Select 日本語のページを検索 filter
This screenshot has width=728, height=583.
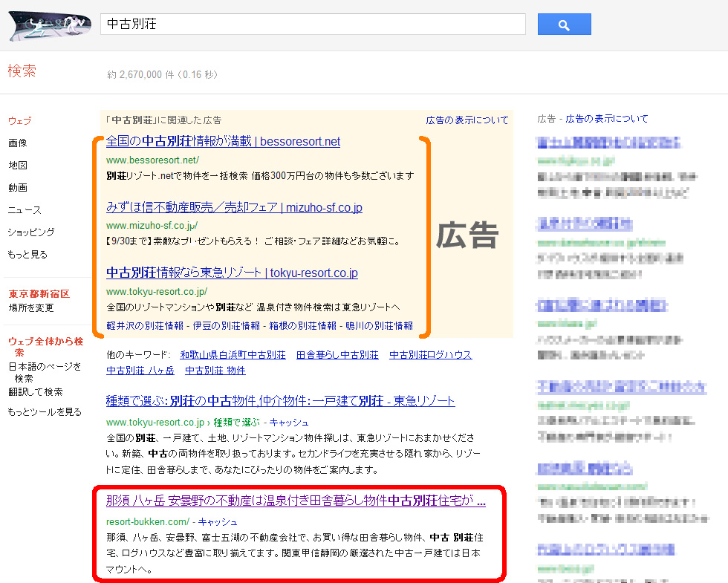[45, 372]
